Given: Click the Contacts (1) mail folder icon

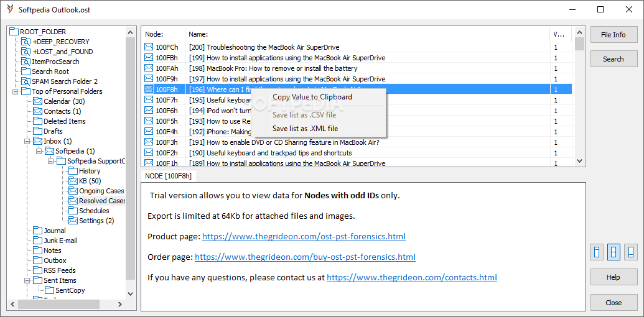Looking at the screenshot, I should tap(38, 111).
